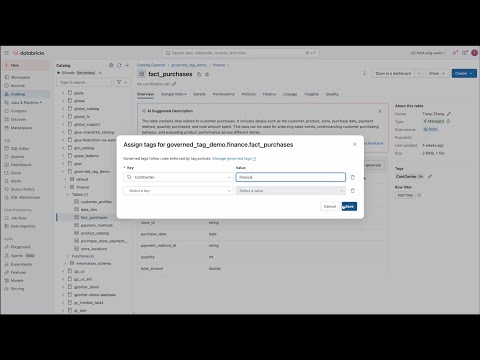Collapse the finance schema node
Screen dimensions: 480x360
(x=66, y=187)
